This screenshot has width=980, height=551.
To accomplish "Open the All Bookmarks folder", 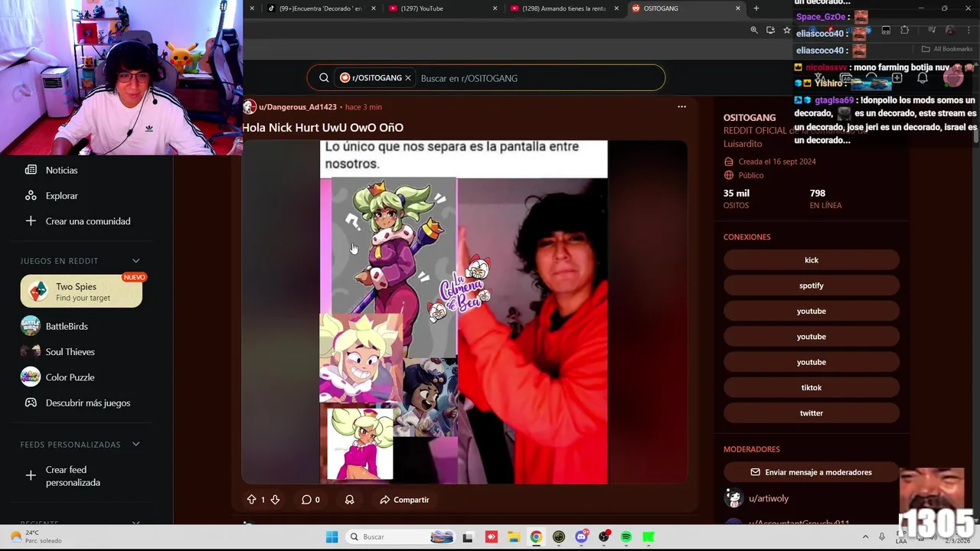I will [947, 49].
